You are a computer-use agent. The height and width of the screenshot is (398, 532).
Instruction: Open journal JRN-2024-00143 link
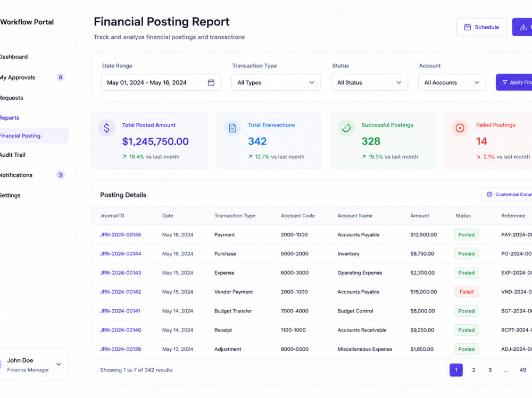120,273
